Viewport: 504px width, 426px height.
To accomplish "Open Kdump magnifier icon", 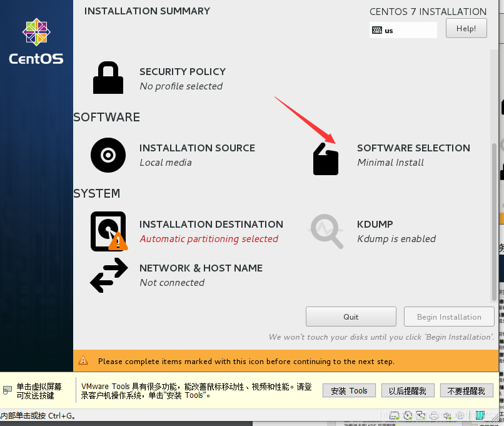I will coord(326,231).
